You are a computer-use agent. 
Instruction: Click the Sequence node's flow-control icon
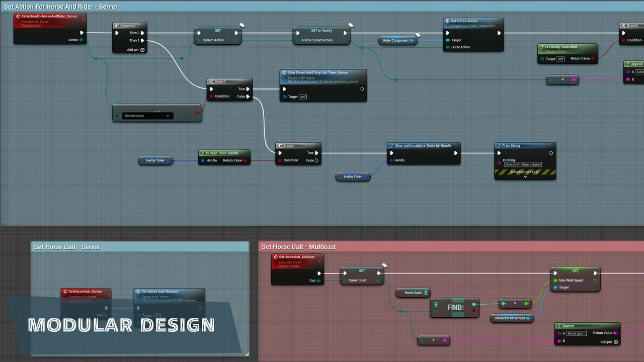[x=116, y=26]
